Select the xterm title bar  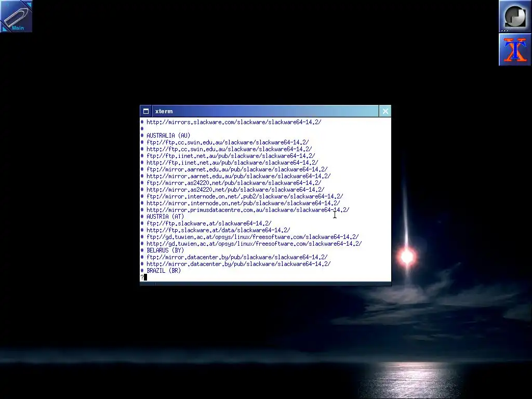tap(265, 111)
